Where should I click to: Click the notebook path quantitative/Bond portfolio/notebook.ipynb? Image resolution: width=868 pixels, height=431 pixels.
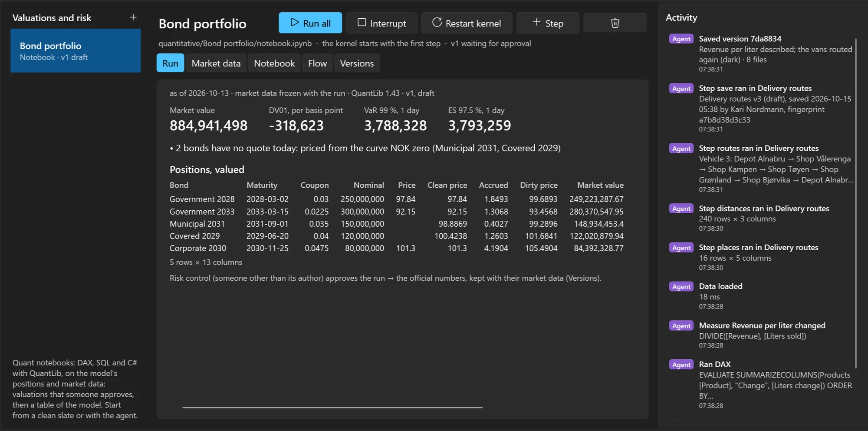[235, 43]
